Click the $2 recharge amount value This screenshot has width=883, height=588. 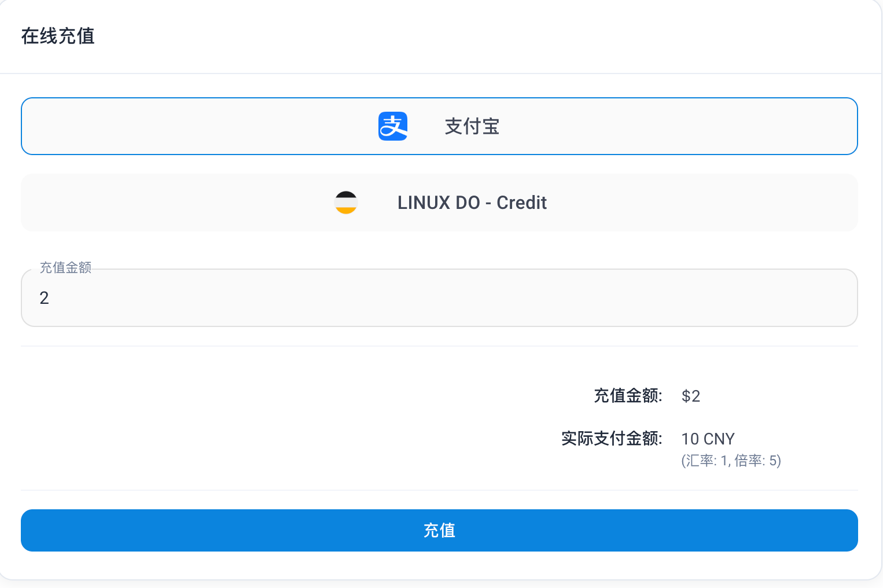tap(691, 396)
